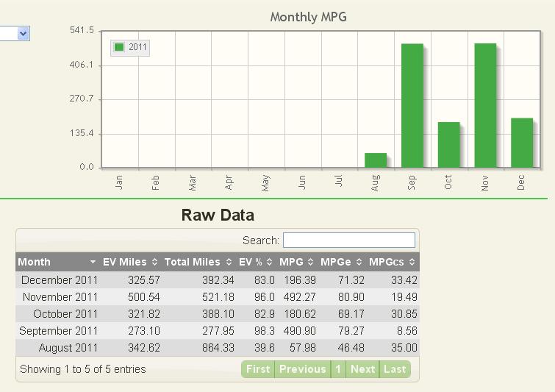Select the August 2011 table row

pos(217,348)
